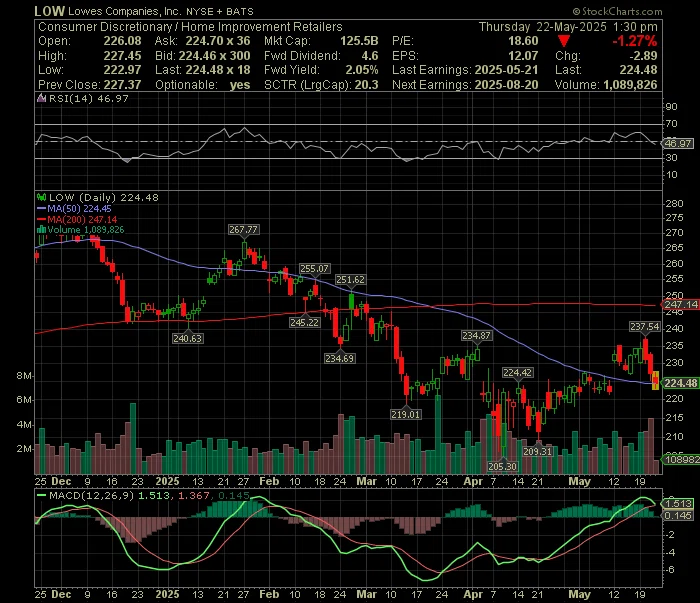
Task: Click the Volume value 1,089,826 in header
Action: [x=630, y=85]
